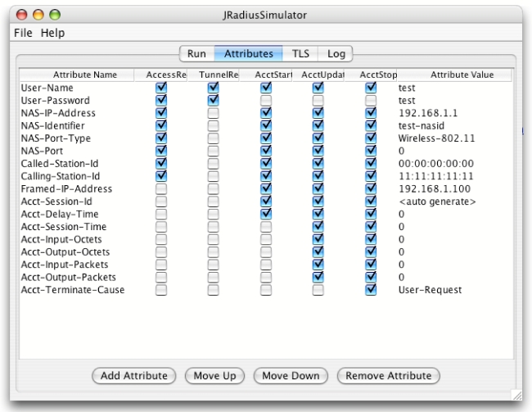532x412 pixels.
Task: Click the green zoom window button
Action: [x=55, y=15]
